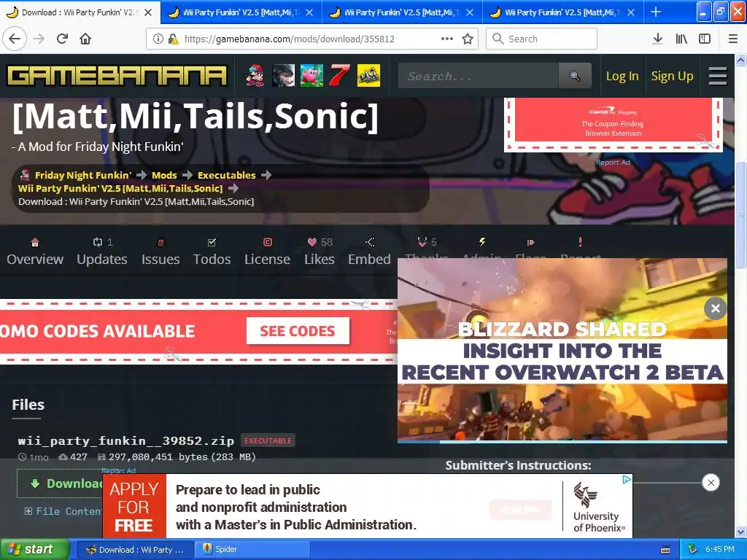The image size is (747, 560).
Task: Click the browser Back arrow button
Action: pos(15,39)
